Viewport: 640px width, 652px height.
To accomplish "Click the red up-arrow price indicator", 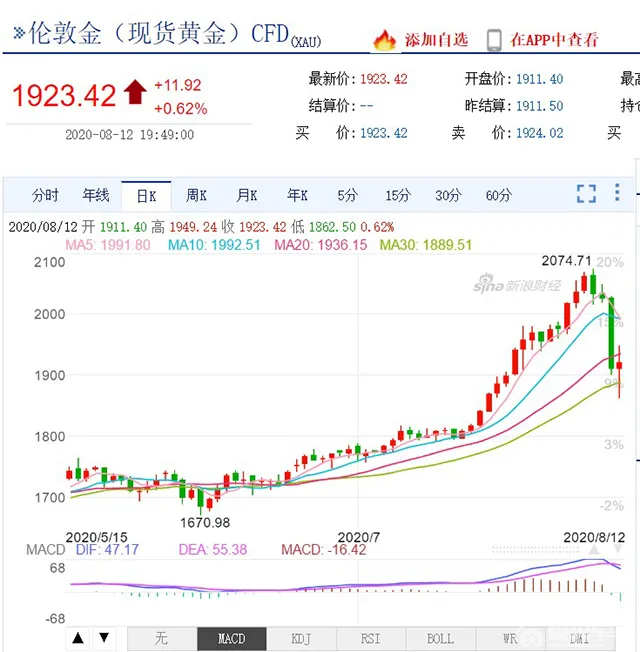I will [x=135, y=92].
